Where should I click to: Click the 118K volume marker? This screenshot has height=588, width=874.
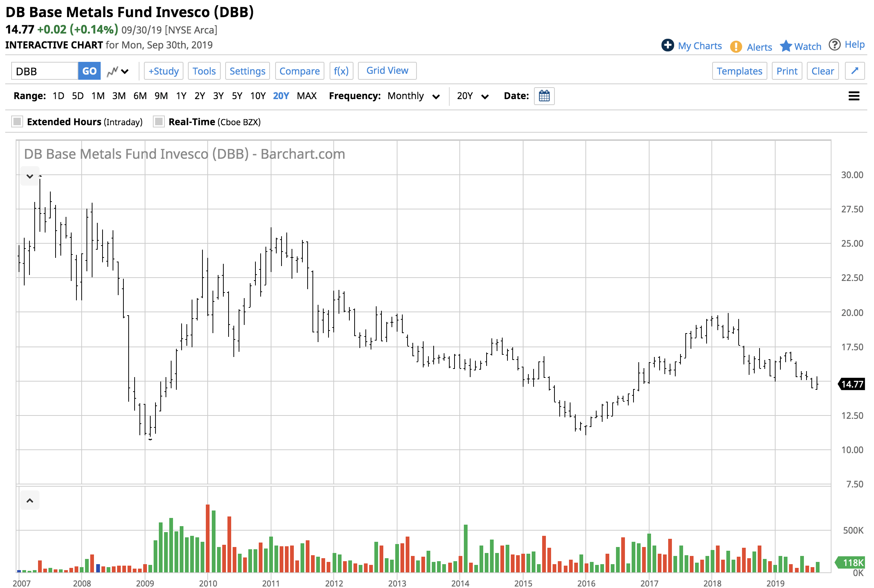(850, 563)
